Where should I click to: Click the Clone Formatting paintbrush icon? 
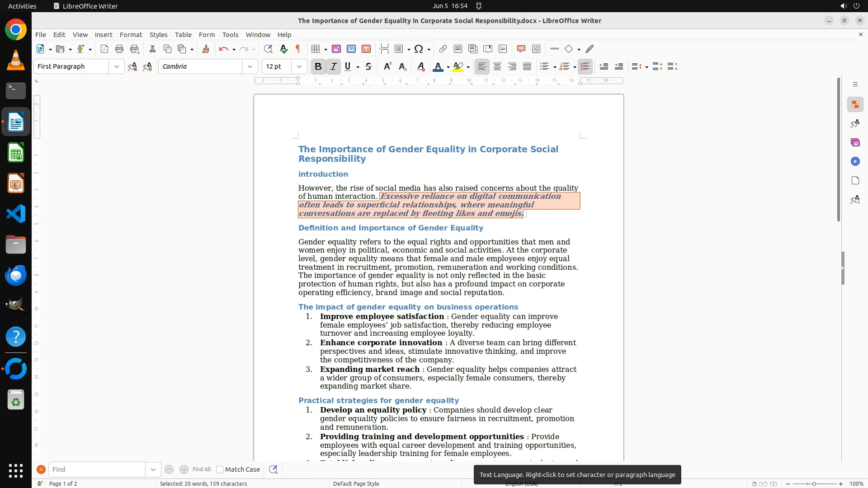click(x=206, y=49)
